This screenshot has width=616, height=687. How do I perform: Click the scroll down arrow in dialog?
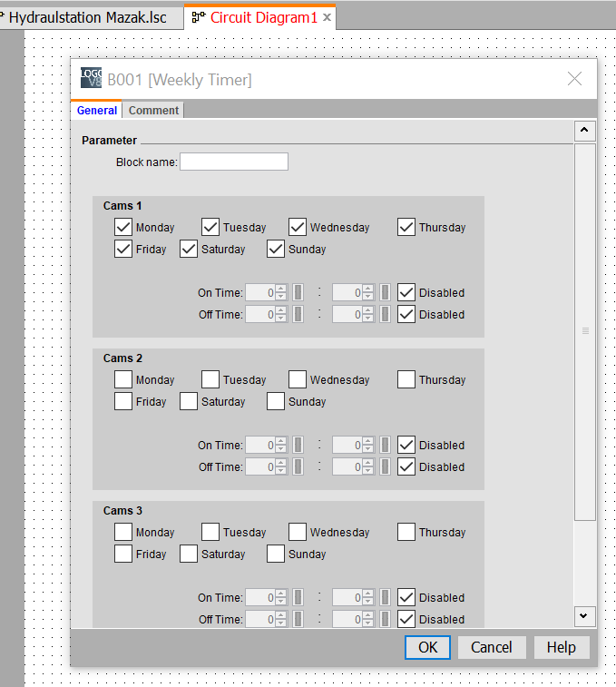click(584, 616)
